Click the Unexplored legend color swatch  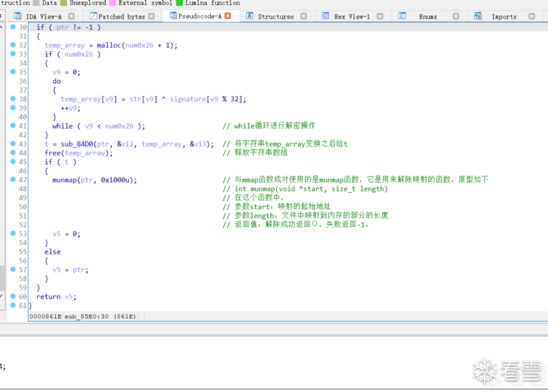63,3
